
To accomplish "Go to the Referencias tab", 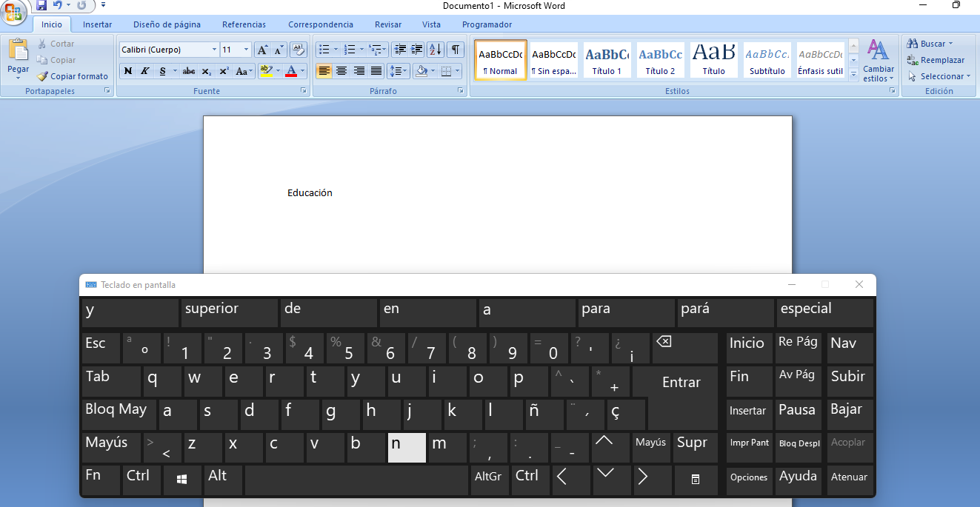I will [244, 24].
